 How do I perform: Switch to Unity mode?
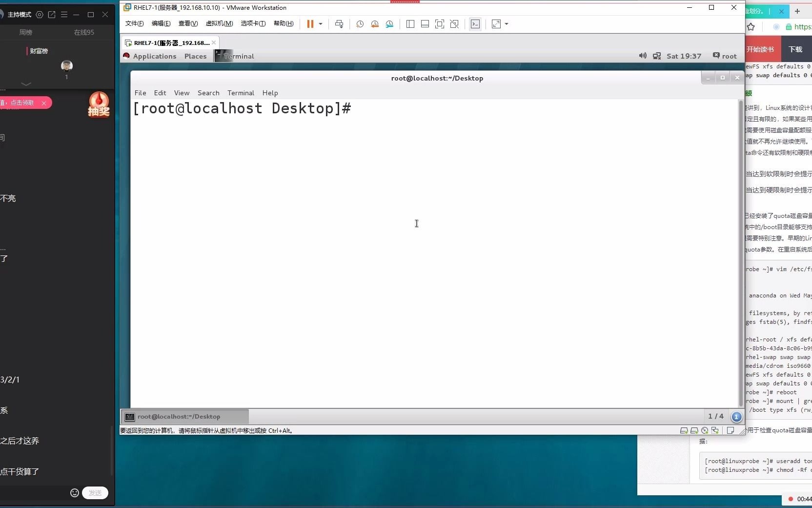455,24
